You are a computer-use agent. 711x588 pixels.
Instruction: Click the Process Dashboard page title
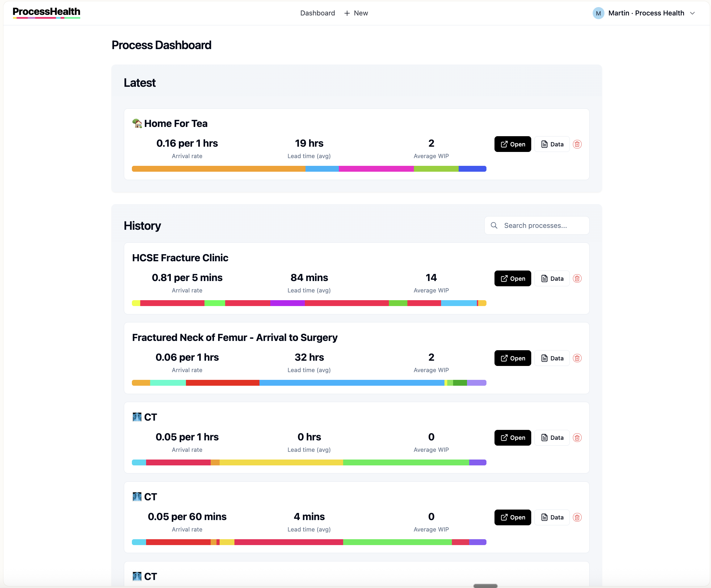tap(162, 45)
